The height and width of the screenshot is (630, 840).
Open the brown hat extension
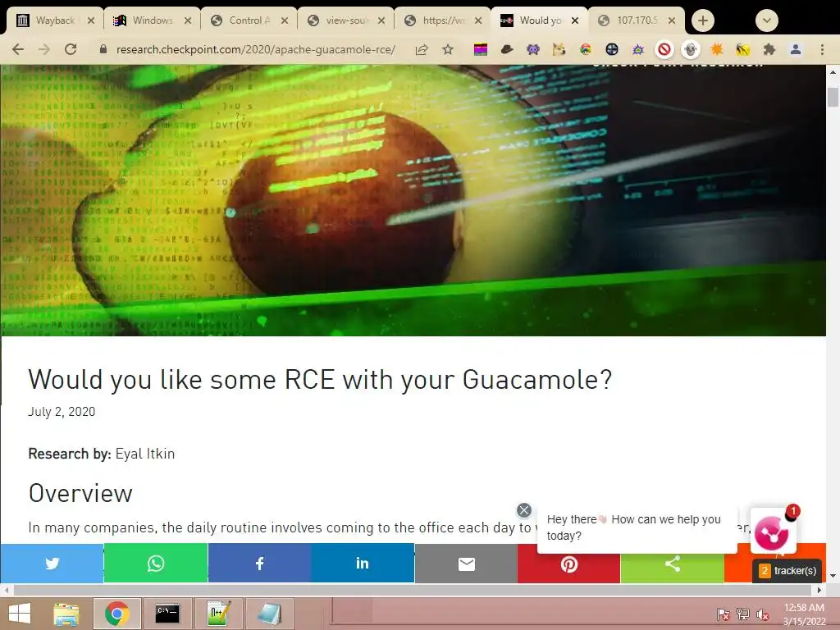(x=507, y=50)
